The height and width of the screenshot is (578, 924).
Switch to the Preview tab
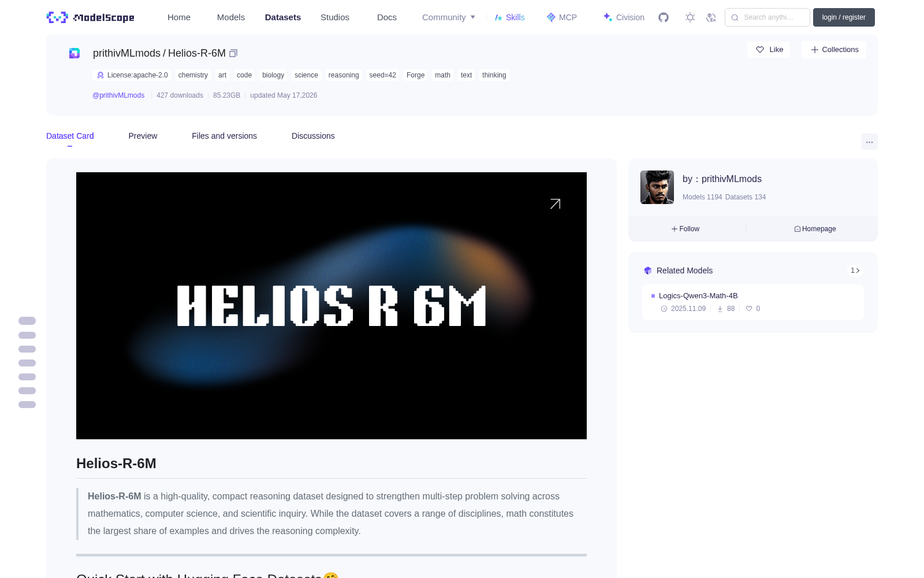pyautogui.click(x=143, y=136)
